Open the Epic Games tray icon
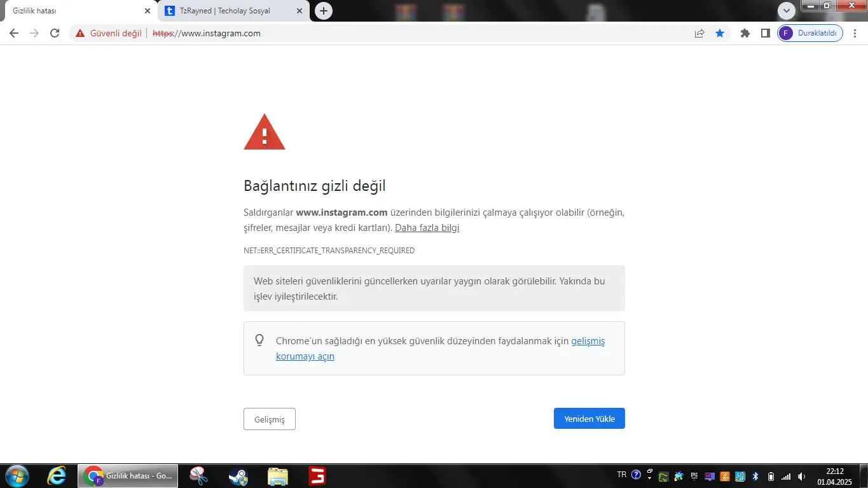The width and height of the screenshot is (868, 488). [694, 477]
